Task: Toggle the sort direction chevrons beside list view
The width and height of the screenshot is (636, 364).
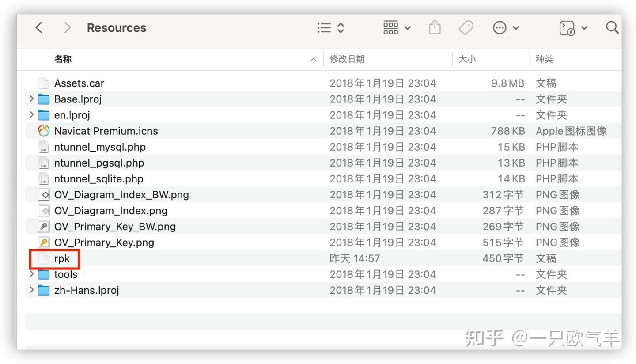Action: pos(341,27)
